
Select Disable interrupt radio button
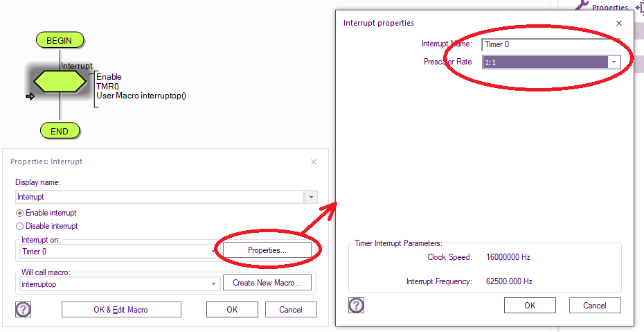(19, 227)
